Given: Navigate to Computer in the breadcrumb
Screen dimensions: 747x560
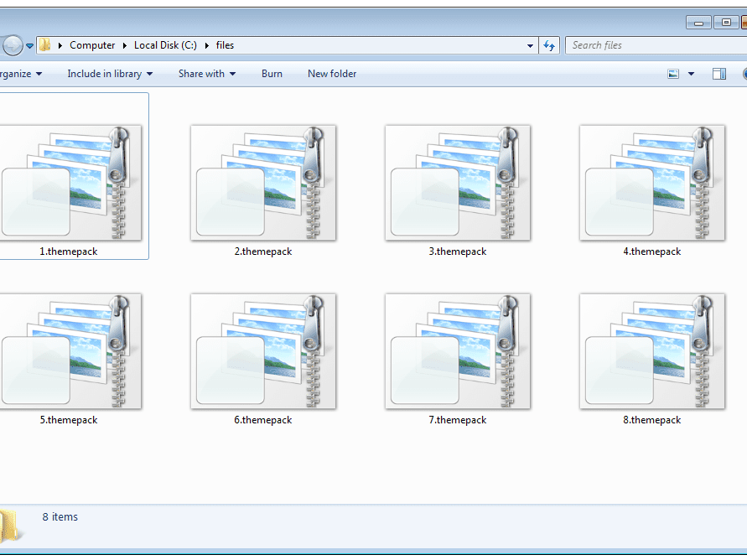Looking at the screenshot, I should pyautogui.click(x=92, y=45).
